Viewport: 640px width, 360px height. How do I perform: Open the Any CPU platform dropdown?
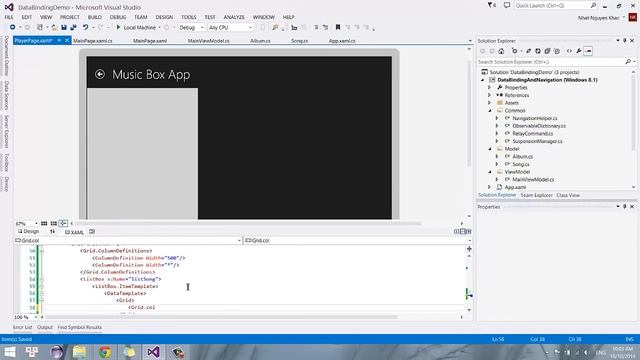point(230,27)
